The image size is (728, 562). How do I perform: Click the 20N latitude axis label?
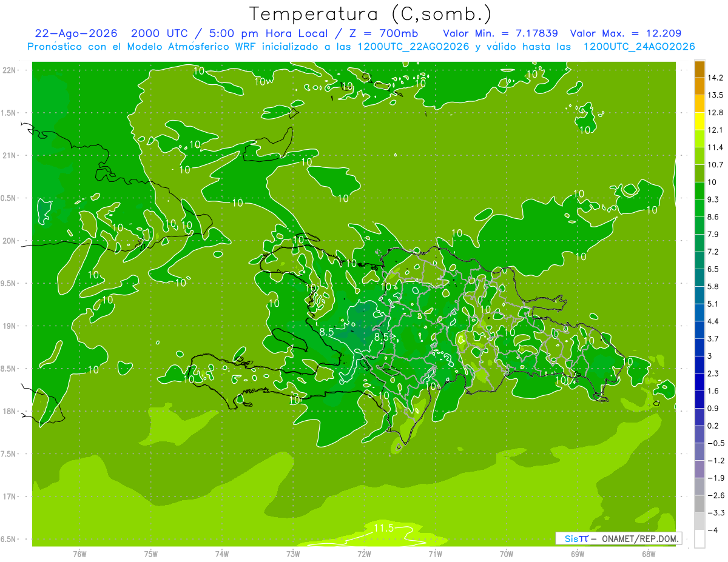pos(9,241)
